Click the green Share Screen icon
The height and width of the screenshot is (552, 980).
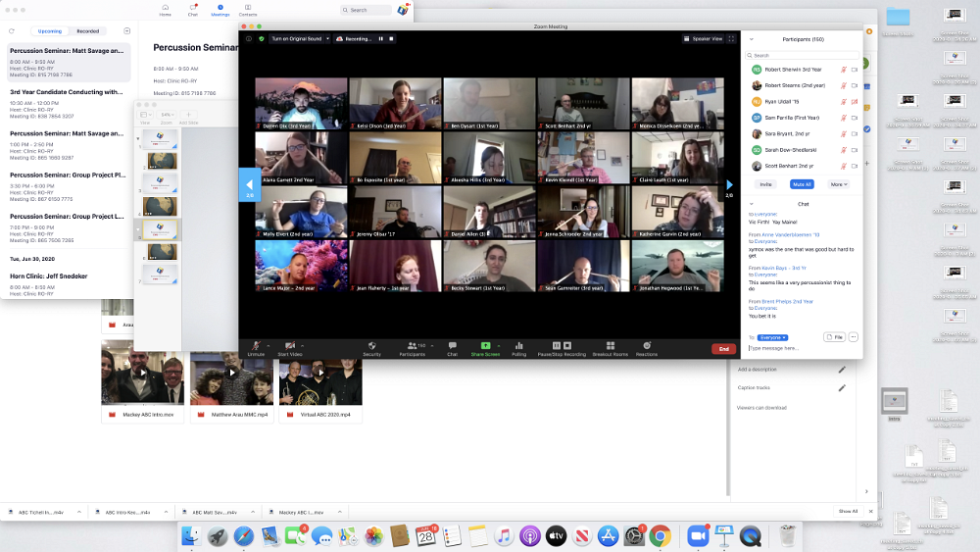(x=485, y=345)
